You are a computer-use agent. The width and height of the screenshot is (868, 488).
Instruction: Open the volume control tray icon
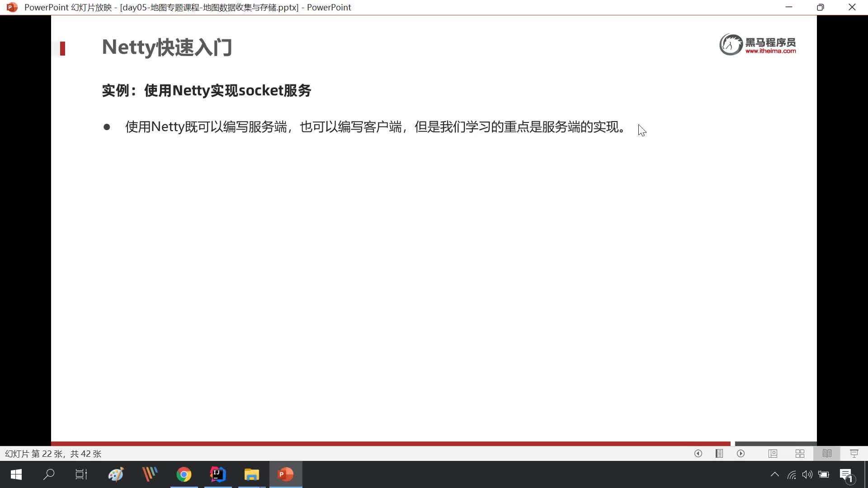[x=807, y=474]
